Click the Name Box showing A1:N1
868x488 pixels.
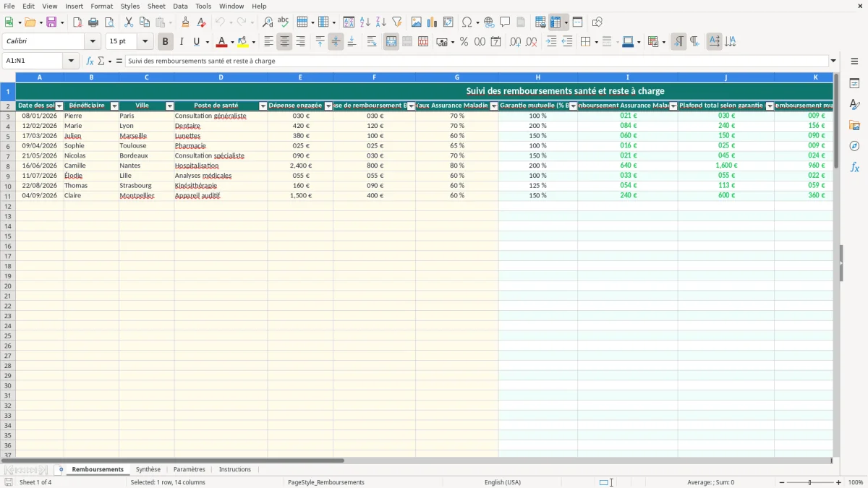click(33, 61)
